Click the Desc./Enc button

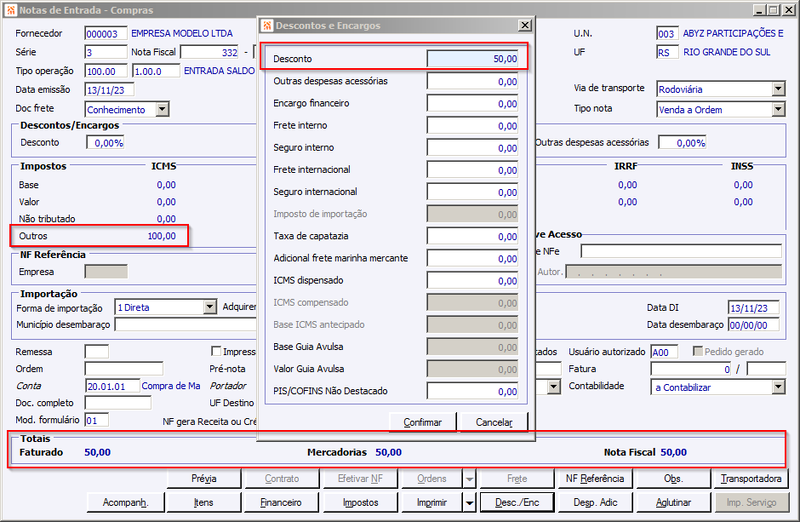pos(517,503)
